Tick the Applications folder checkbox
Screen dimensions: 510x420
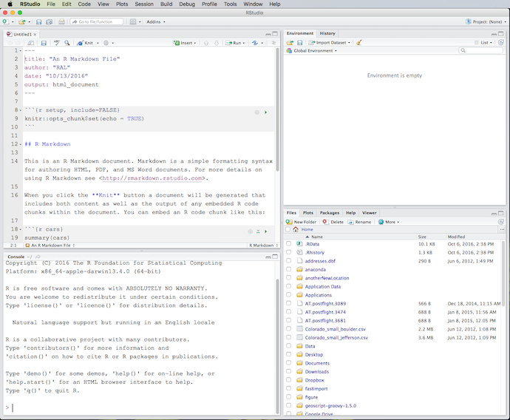[x=288, y=295]
